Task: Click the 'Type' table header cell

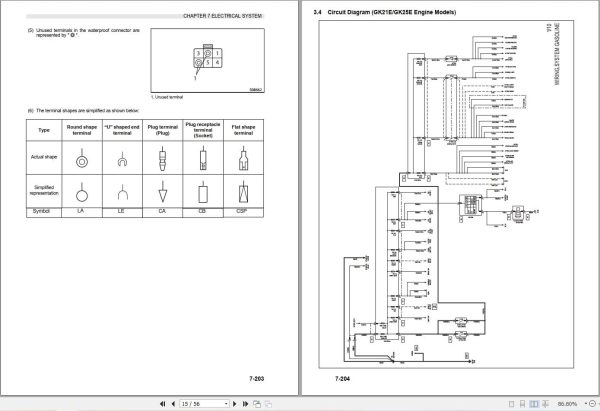Action: click(44, 130)
